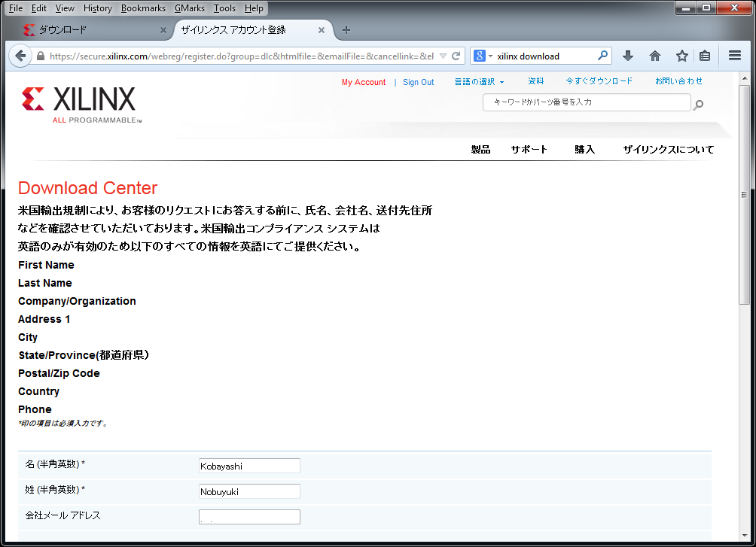This screenshot has height=547, width=756.
Task: Open URL history dropdown arrow
Action: [x=443, y=56]
